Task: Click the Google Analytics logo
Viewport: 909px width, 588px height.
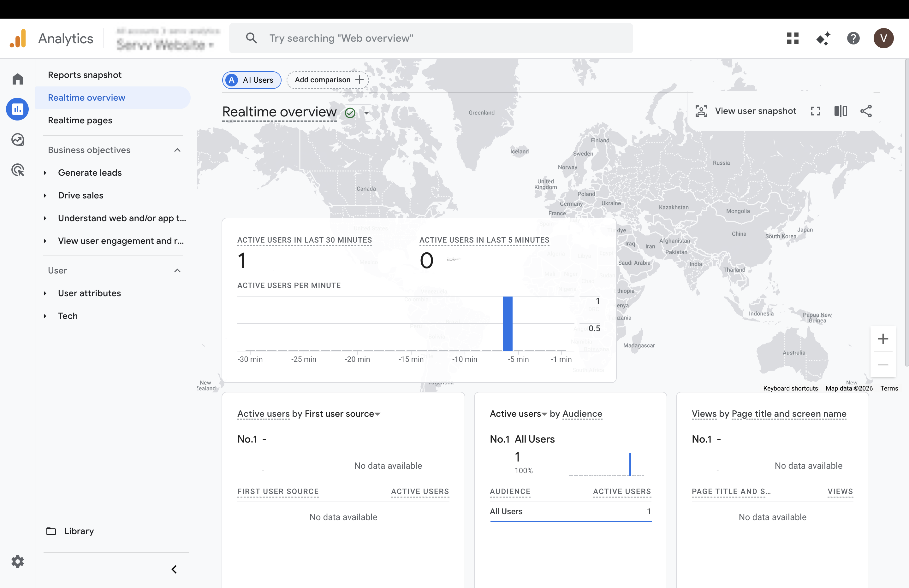Action: click(x=18, y=38)
